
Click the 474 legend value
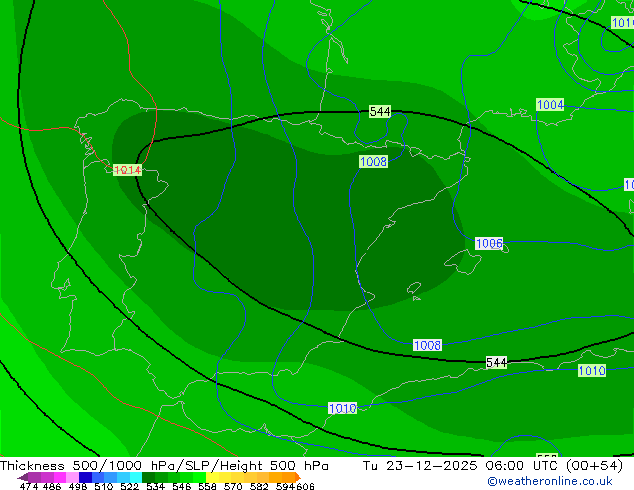click(x=29, y=486)
